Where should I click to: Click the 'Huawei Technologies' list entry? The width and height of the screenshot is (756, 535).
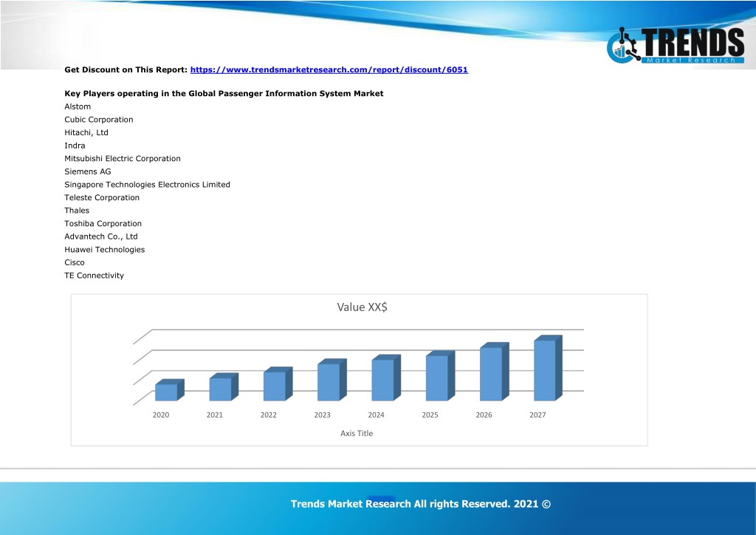pyautogui.click(x=105, y=250)
